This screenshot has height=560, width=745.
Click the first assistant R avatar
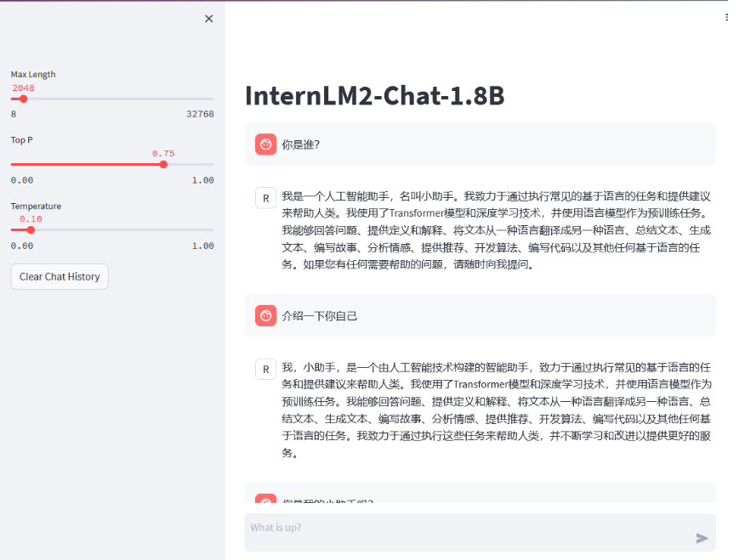[x=265, y=198]
